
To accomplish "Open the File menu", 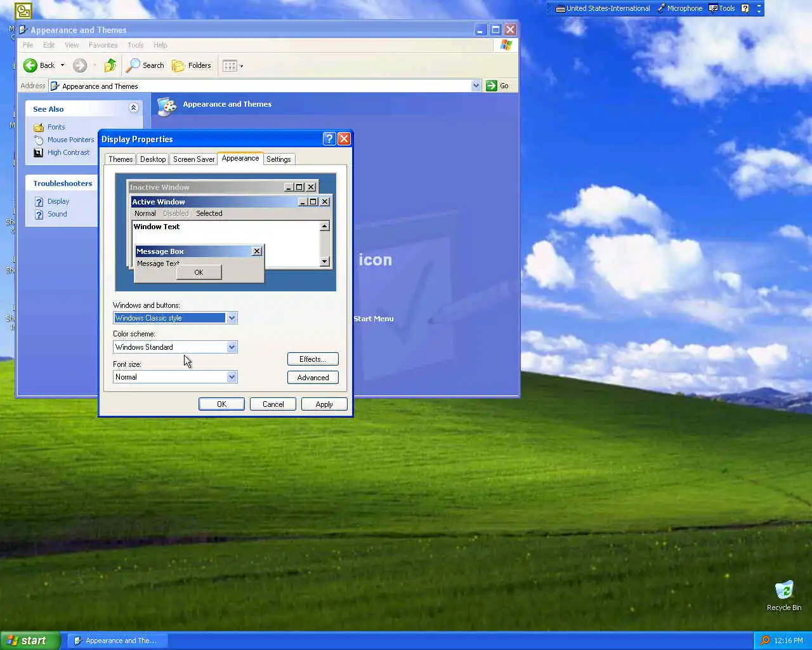I will [28, 45].
